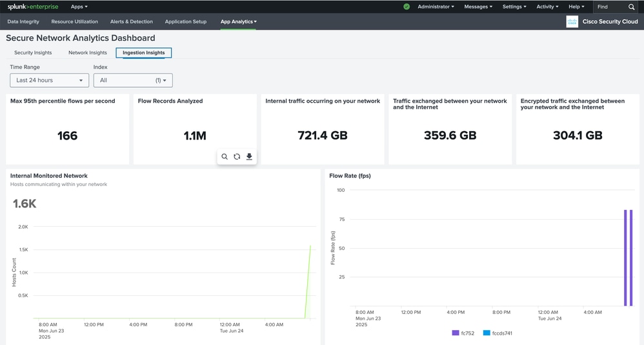
Task: Click the Flow Rate (fps) panel title
Action: click(350, 176)
